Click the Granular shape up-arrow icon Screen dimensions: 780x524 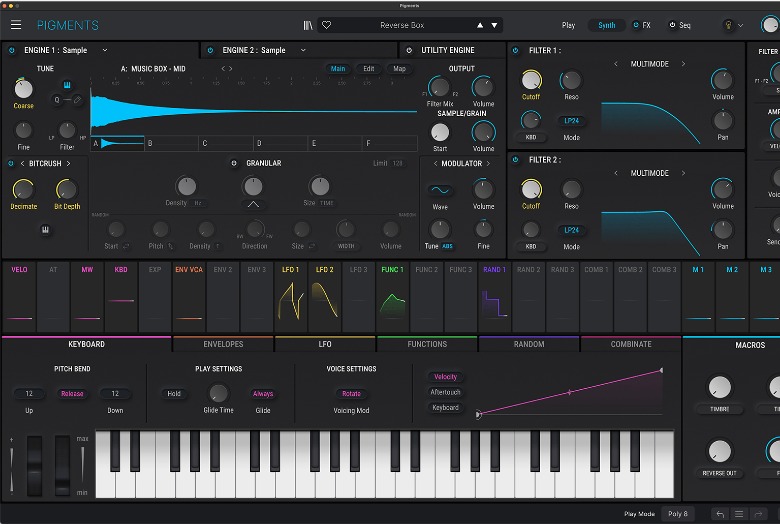(x=253, y=204)
